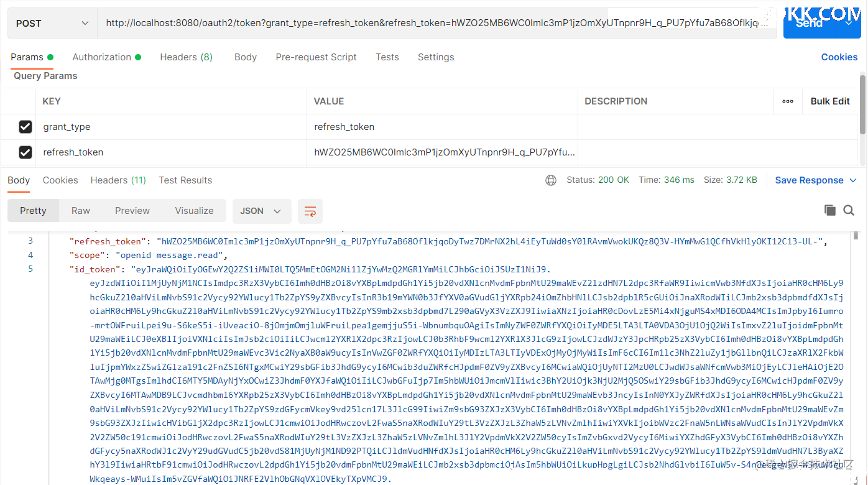868x485 pixels.
Task: Click the Cookies link
Action: (839, 57)
